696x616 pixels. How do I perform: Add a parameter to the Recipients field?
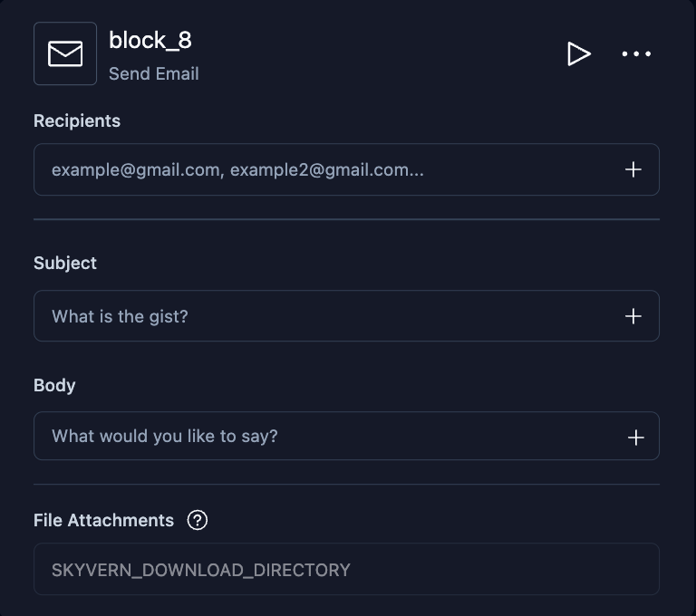[x=633, y=169]
